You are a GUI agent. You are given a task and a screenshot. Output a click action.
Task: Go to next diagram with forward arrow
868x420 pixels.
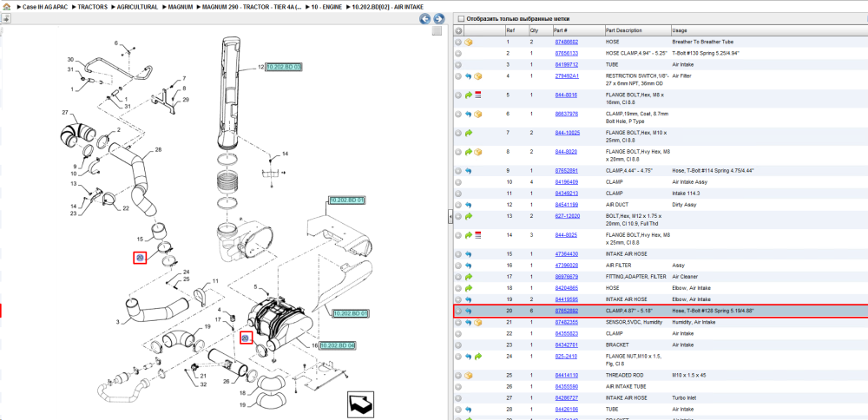click(x=438, y=19)
